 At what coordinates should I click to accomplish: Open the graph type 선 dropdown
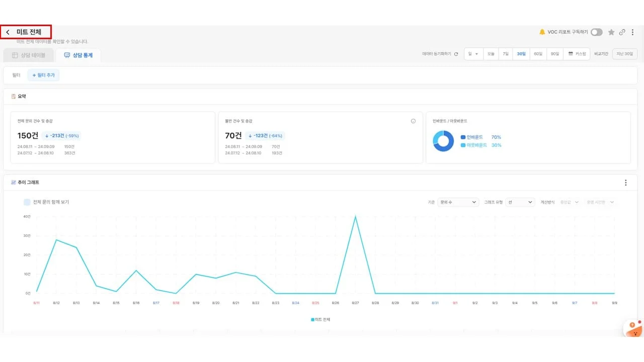(x=520, y=202)
